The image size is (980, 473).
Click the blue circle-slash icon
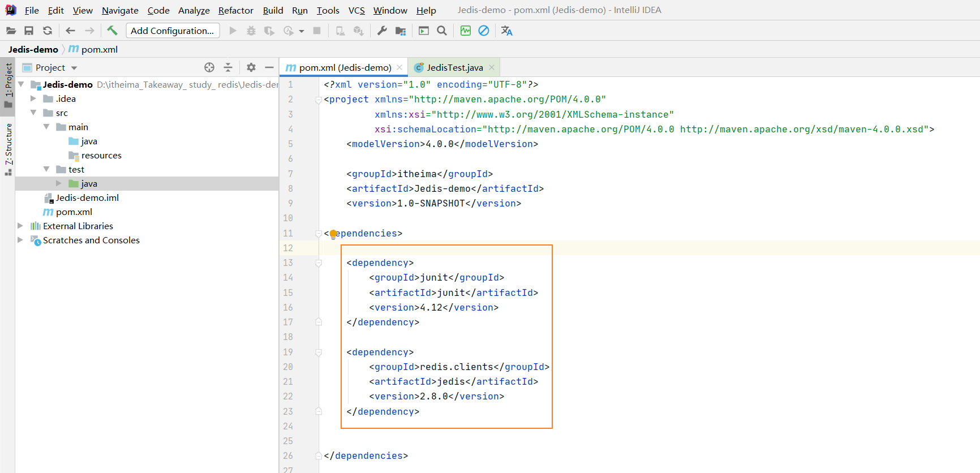click(484, 31)
